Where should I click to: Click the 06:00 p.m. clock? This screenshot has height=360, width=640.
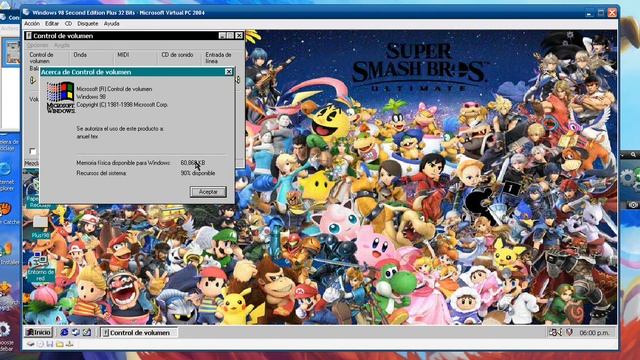pyautogui.click(x=594, y=333)
